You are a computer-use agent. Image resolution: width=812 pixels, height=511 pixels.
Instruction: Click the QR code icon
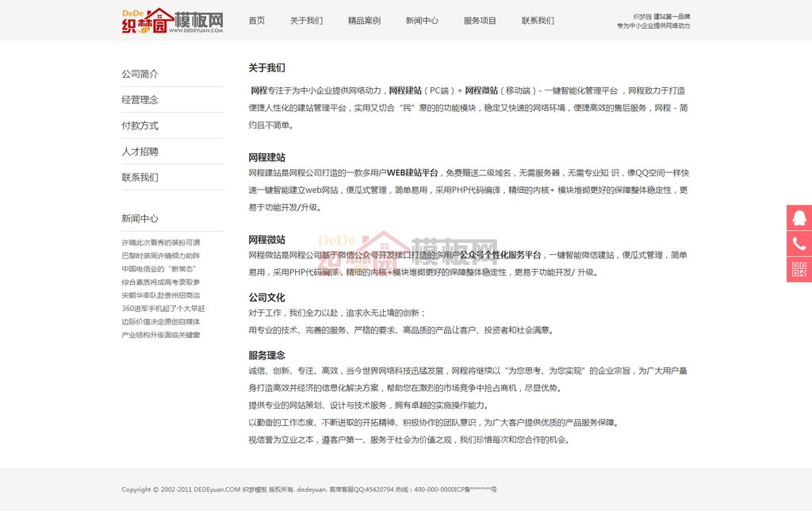[x=799, y=269]
